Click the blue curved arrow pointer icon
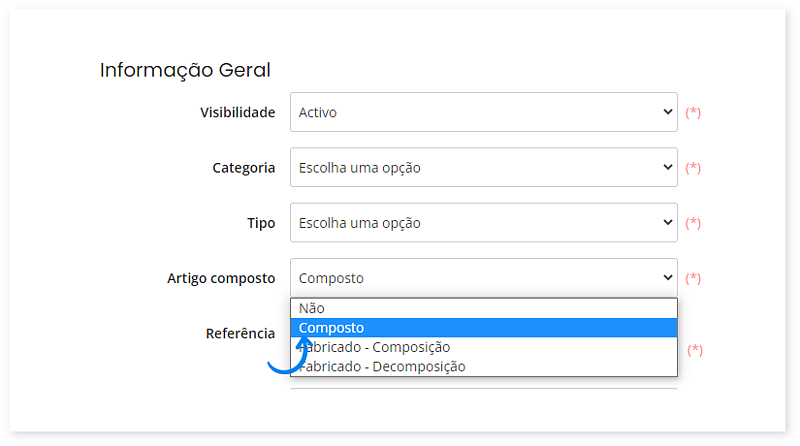This screenshot has width=800, height=446. [x=290, y=353]
